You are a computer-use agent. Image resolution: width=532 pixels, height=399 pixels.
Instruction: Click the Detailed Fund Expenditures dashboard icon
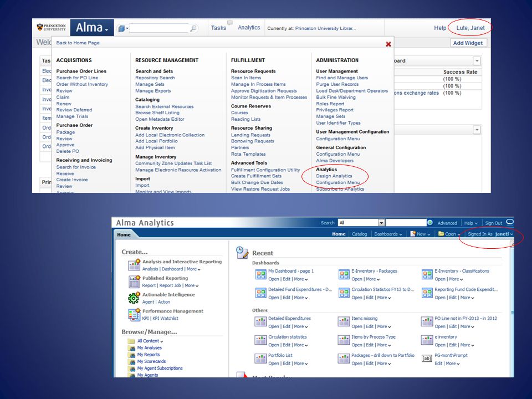point(260,293)
